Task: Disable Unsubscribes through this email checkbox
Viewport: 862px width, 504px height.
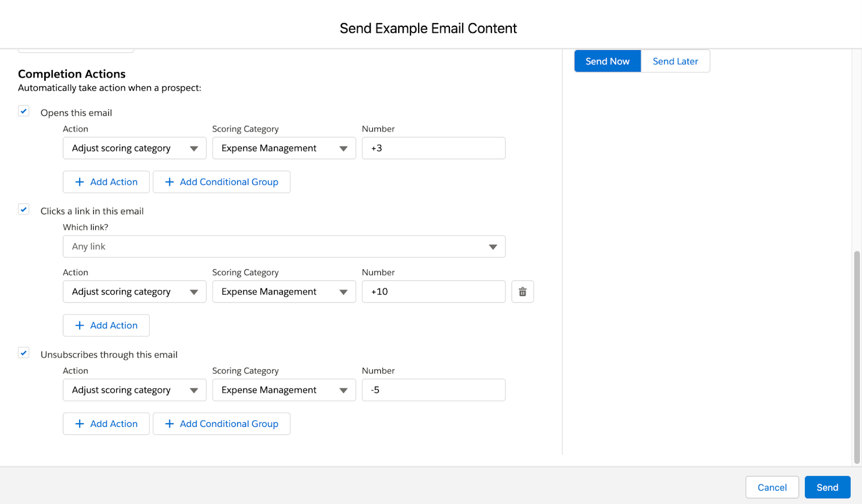Action: pos(24,353)
